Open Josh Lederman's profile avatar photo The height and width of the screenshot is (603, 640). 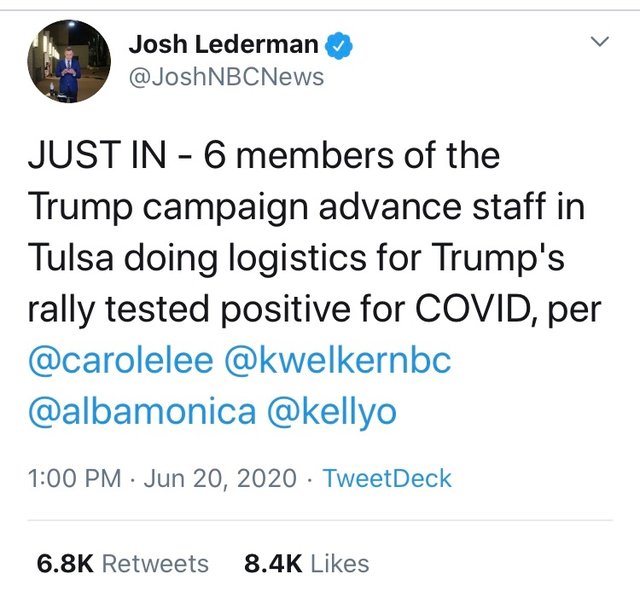coord(68,60)
